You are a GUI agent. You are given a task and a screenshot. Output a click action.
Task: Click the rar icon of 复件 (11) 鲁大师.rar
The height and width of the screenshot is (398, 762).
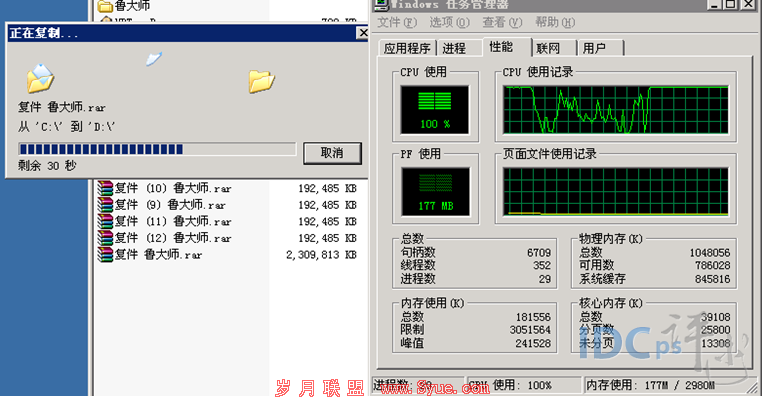point(105,221)
